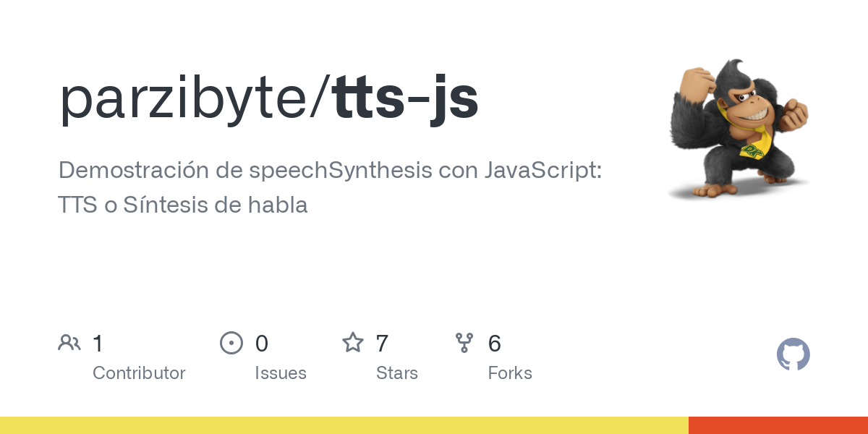Click the issues count "0"
868x434 pixels.
(262, 343)
